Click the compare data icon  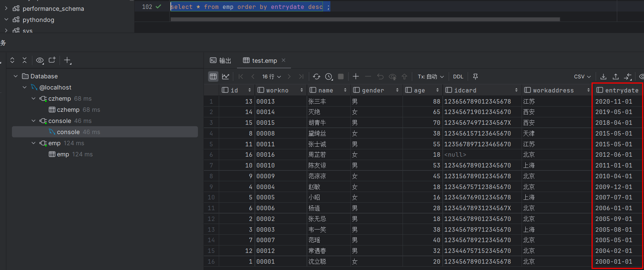point(628,77)
